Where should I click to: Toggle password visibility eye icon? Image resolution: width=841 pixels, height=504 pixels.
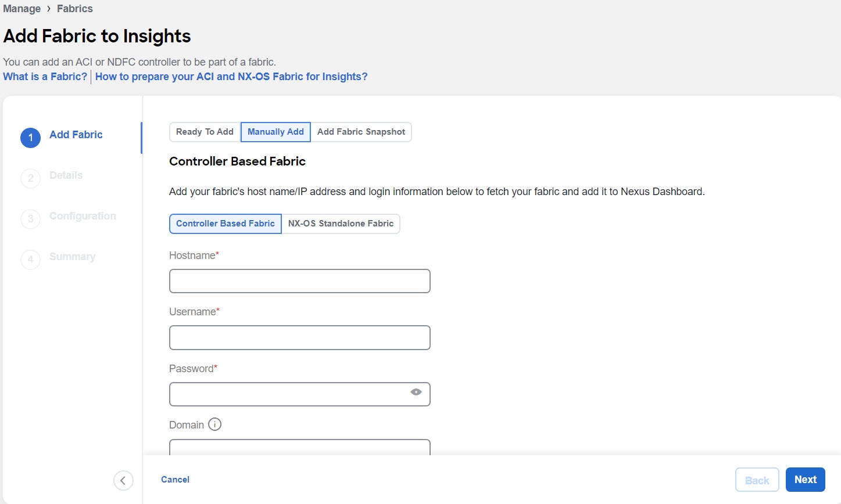click(x=416, y=392)
